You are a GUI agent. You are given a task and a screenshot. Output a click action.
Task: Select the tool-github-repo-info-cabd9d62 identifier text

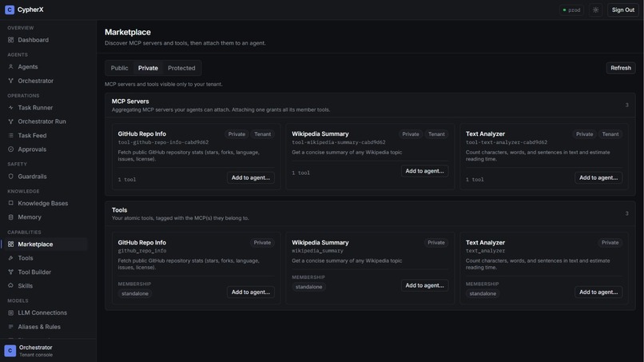(163, 142)
